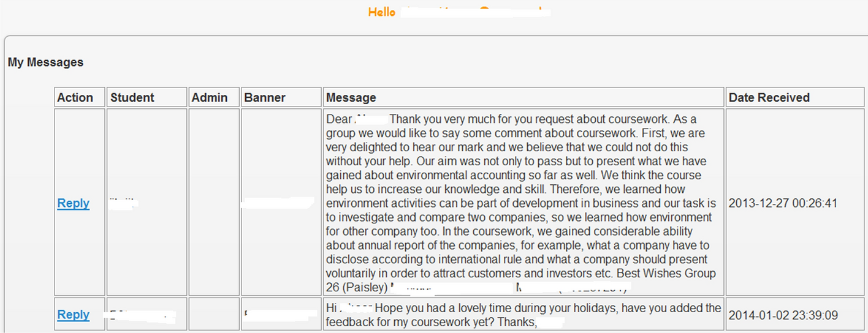The image size is (868, 333).
Task: Reply to the holiday feedback message
Action: (x=73, y=315)
